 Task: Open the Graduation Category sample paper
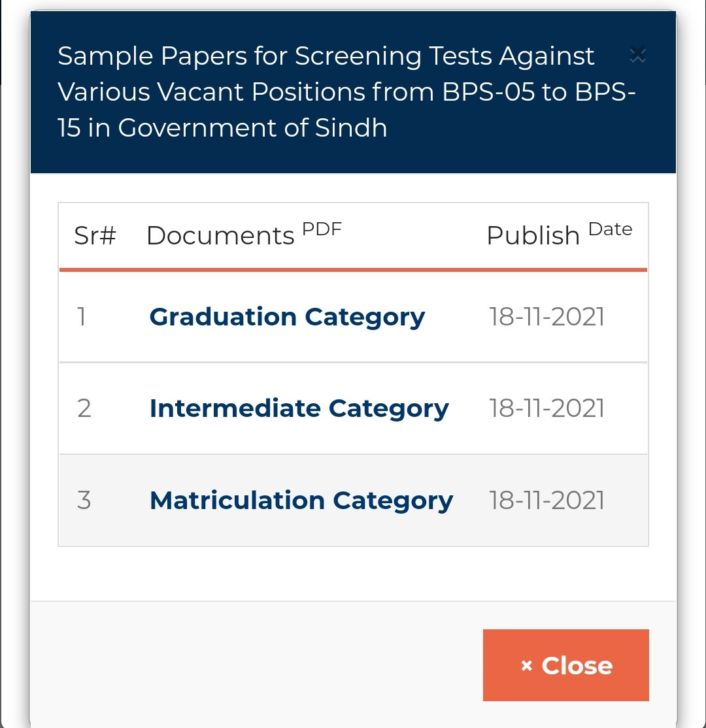tap(287, 317)
